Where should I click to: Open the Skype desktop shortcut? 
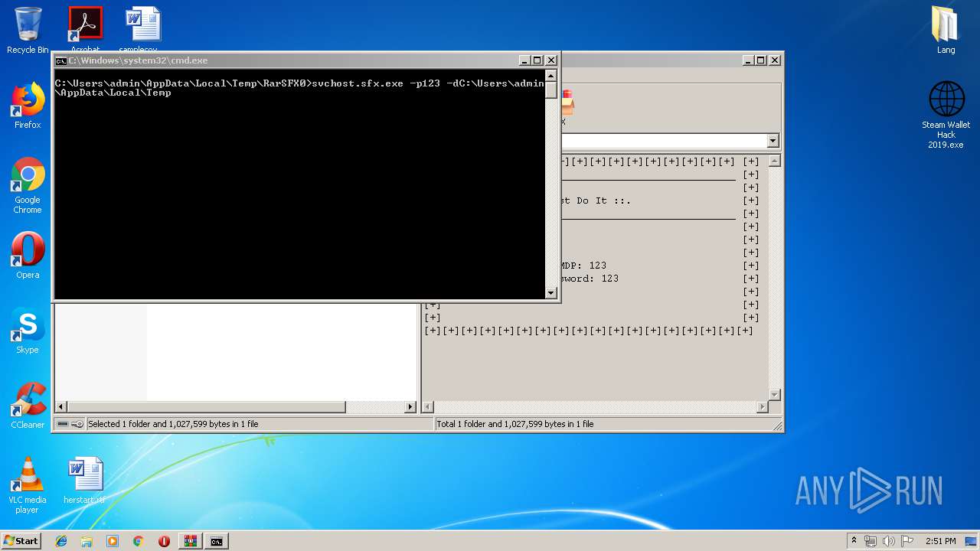coord(28,331)
